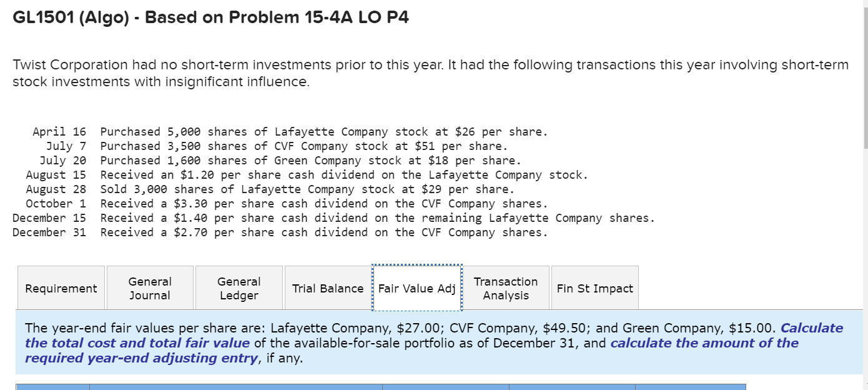This screenshot has width=868, height=390.
Task: Switch to the Fin St Impact tab
Action: pyautogui.click(x=594, y=287)
